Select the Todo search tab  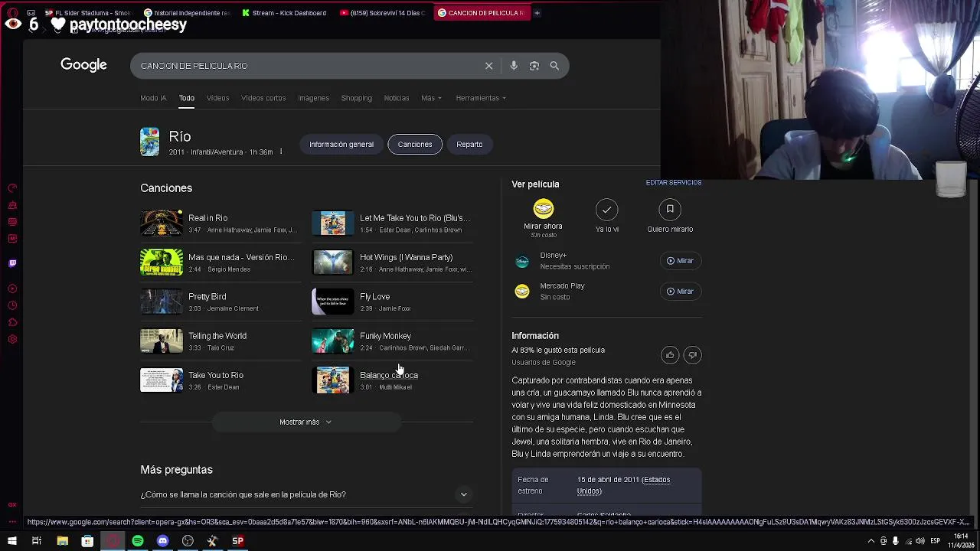point(187,98)
